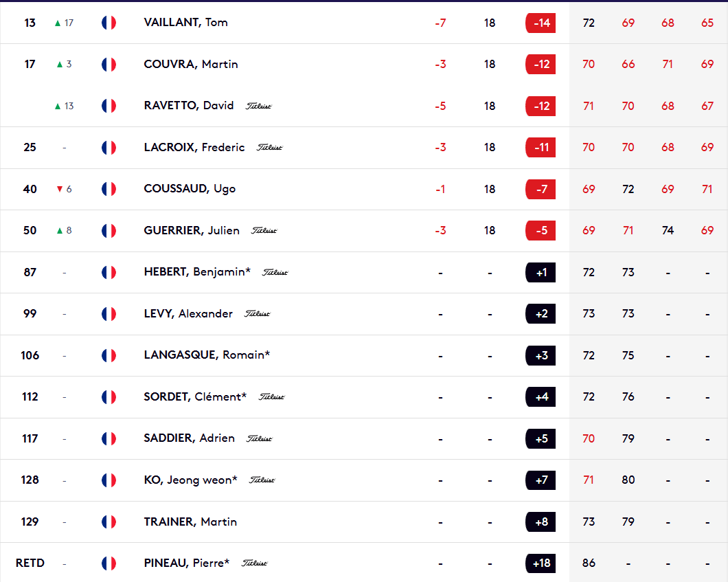Open Tom Vaillant's player profile

(185, 23)
